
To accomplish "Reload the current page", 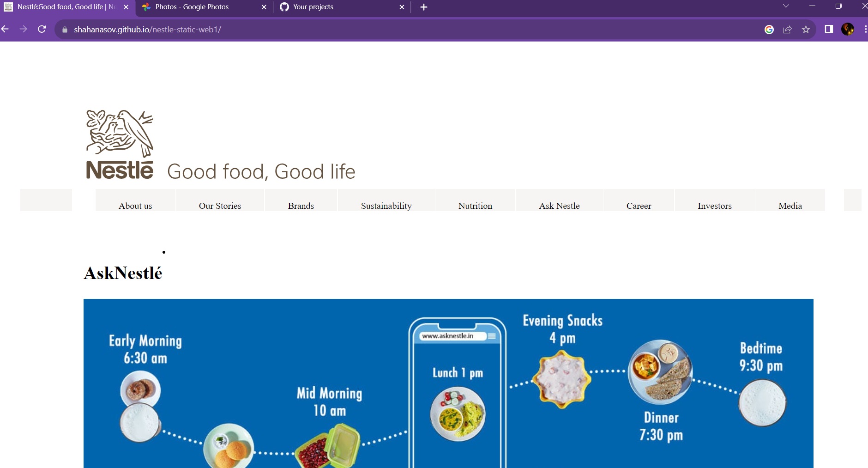I will pos(42,29).
